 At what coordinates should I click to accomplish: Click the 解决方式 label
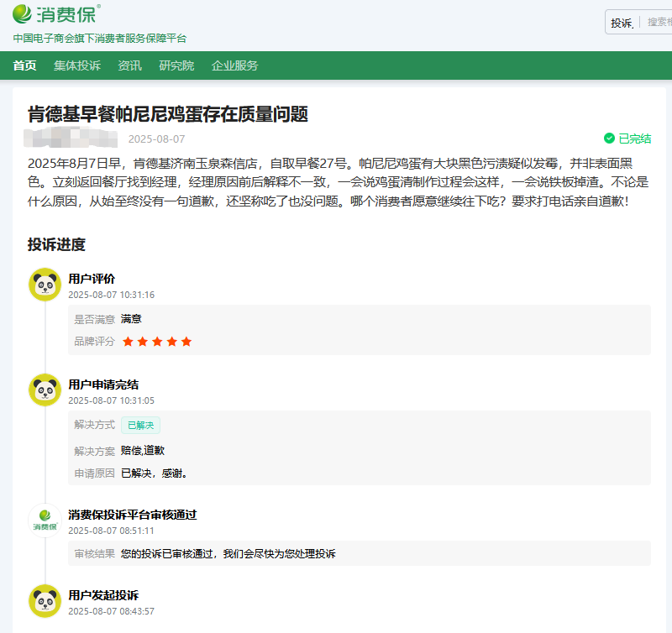pos(94,425)
